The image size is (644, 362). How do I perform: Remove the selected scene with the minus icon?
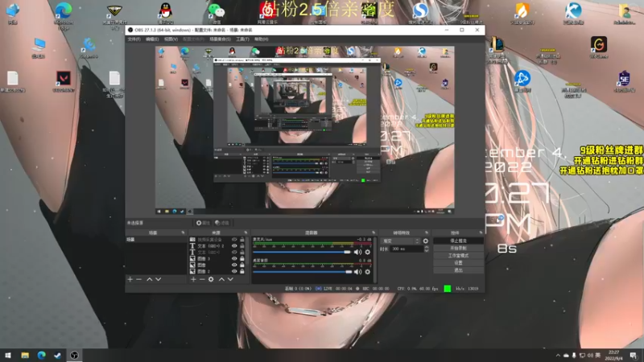pos(138,279)
